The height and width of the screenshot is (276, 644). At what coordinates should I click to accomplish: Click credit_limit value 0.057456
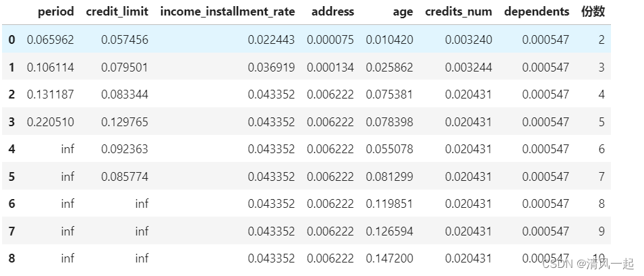point(125,39)
